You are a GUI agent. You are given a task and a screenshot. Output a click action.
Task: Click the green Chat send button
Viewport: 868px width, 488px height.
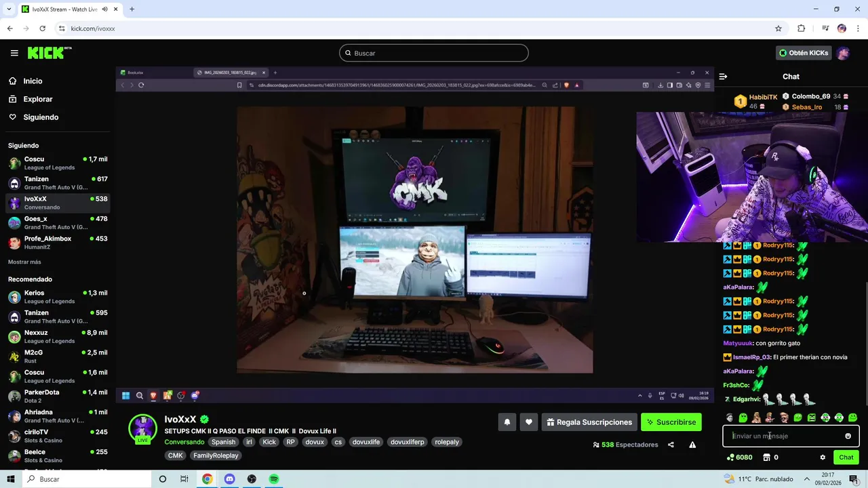click(846, 457)
